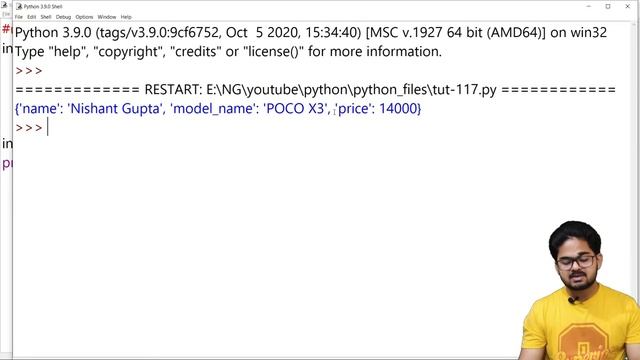Screen dimensions: 640x360
Task: Open the Help menu
Action: [x=126, y=17]
